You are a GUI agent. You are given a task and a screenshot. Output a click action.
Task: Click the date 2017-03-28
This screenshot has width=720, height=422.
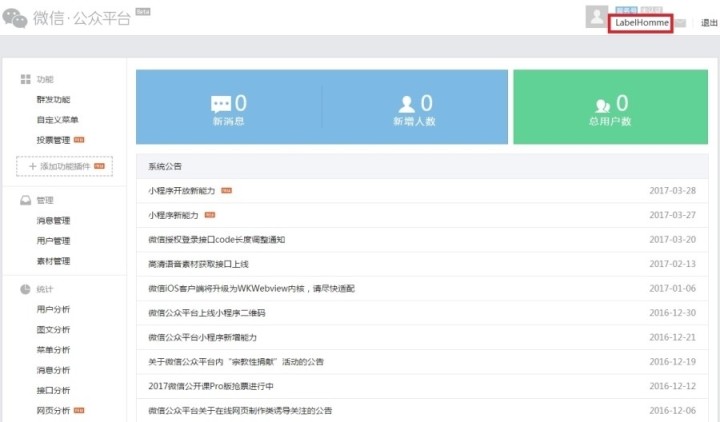point(672,191)
